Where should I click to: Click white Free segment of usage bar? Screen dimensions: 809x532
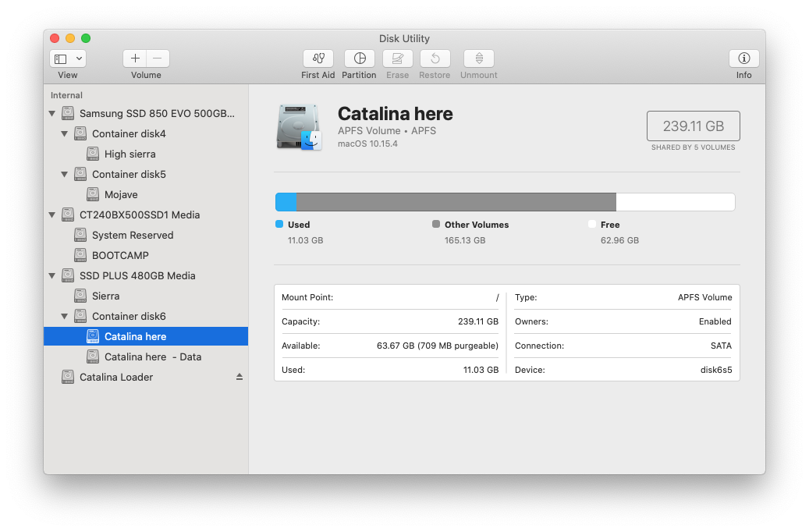(x=676, y=202)
